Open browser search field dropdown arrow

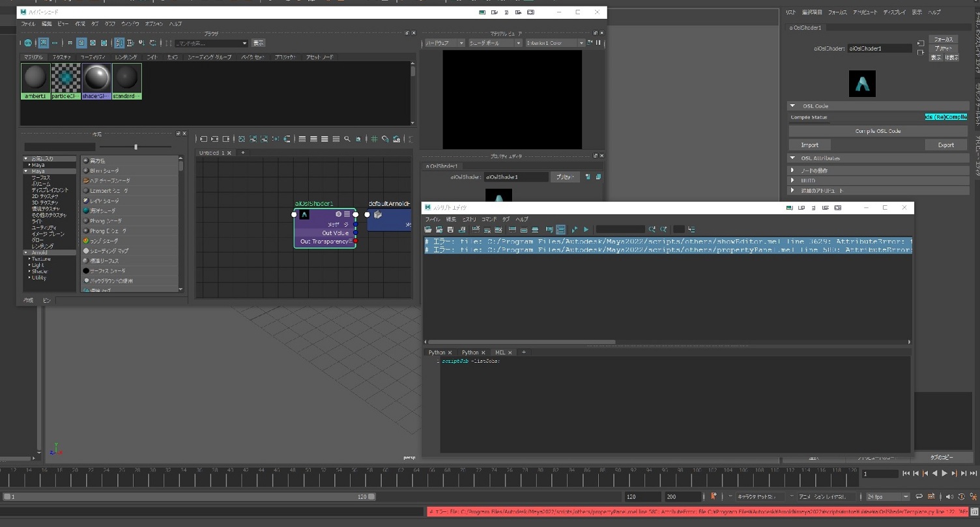244,44
